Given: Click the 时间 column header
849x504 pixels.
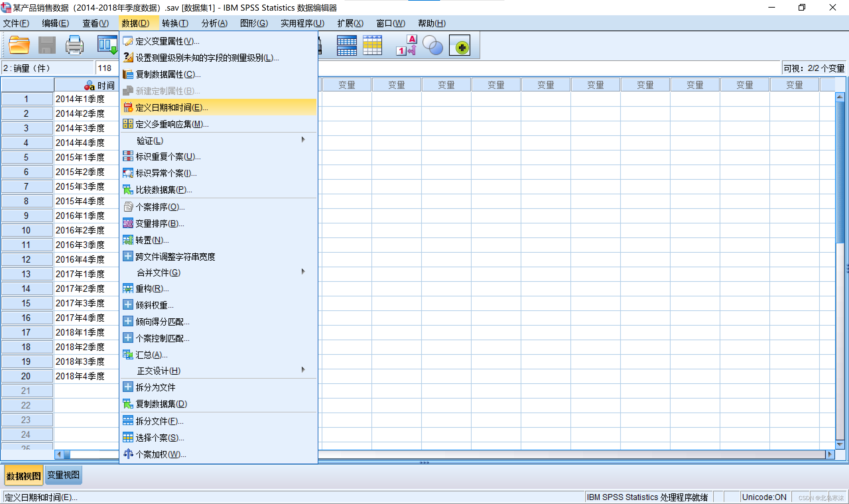Looking at the screenshot, I should click(87, 85).
